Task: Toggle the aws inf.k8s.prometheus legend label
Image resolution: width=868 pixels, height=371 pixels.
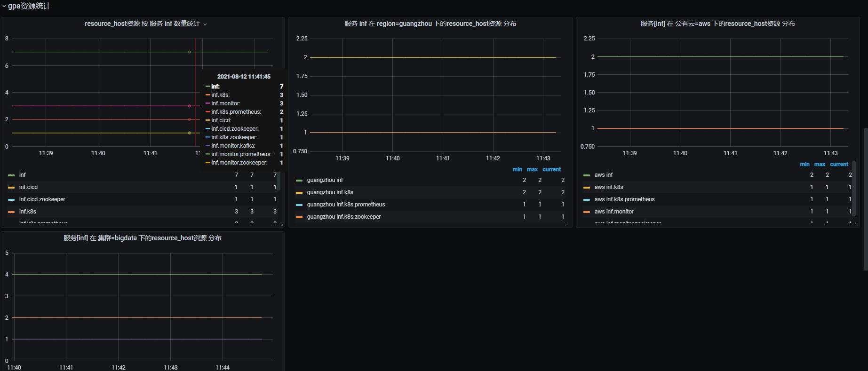Action: (625, 199)
